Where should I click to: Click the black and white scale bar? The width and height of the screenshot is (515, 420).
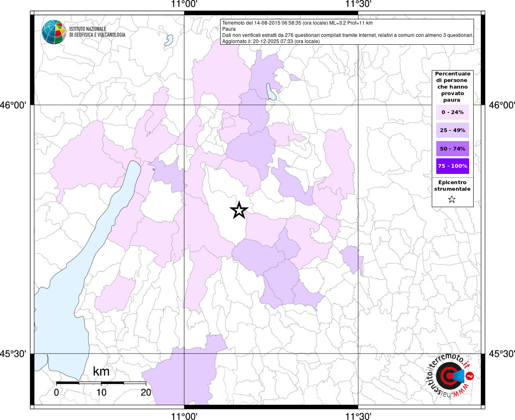click(101, 383)
